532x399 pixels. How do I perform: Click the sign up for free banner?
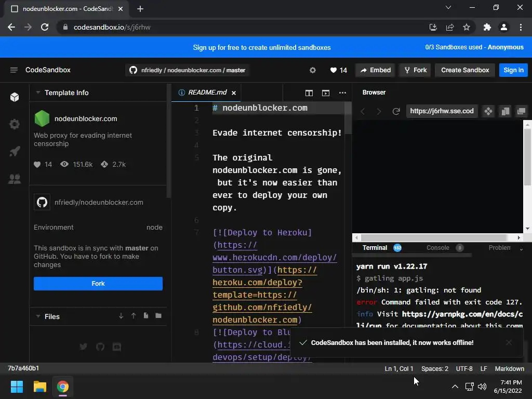click(x=262, y=47)
